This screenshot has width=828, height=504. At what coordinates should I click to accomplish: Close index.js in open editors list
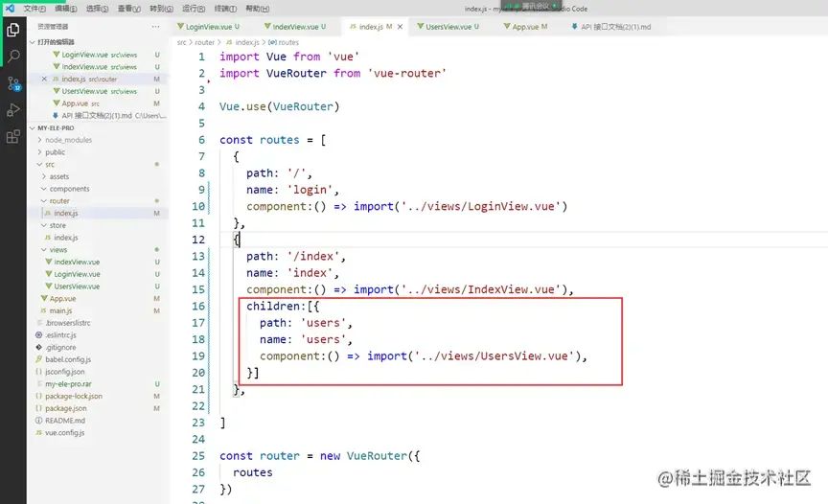point(44,79)
